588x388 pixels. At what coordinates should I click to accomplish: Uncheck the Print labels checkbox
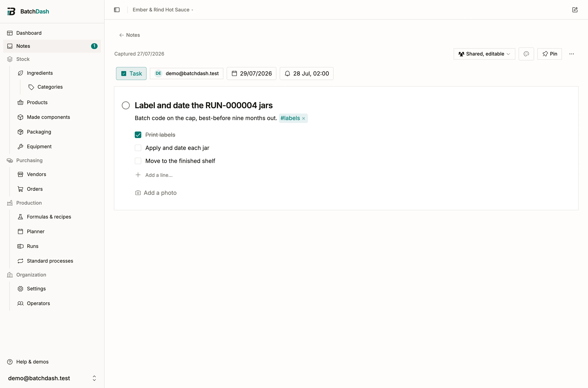[138, 135]
